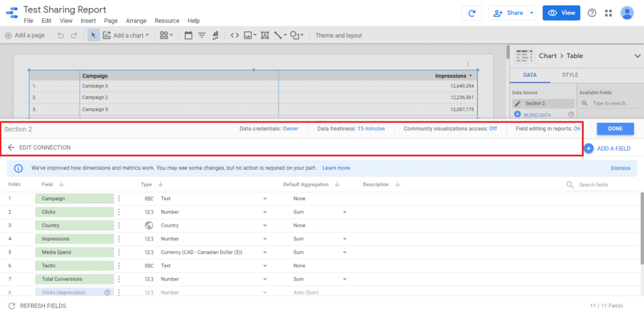The width and height of the screenshot is (644, 314).
Task: Open the Country field's three-dot menu
Action: point(119,225)
